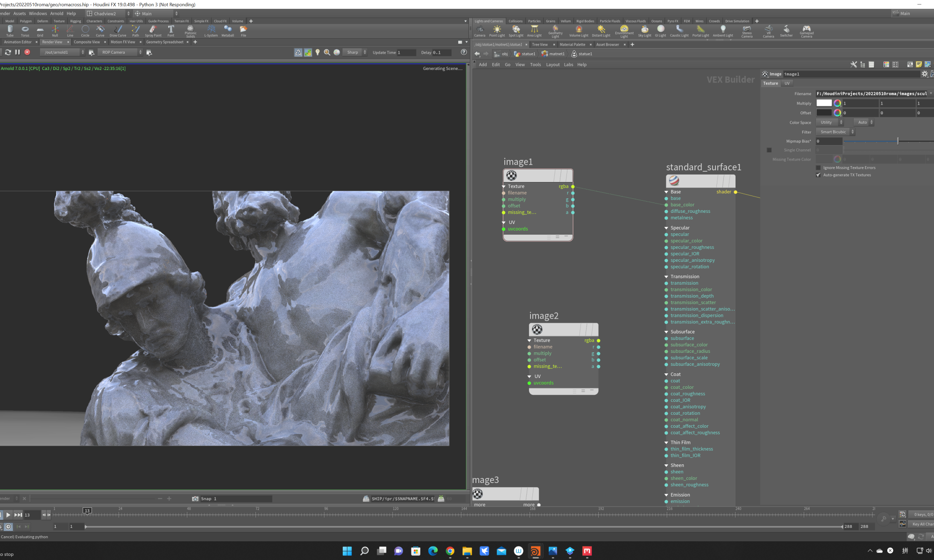Disable Auto-generate TX Textures checkbox
This screenshot has height=560, width=934.
818,175
